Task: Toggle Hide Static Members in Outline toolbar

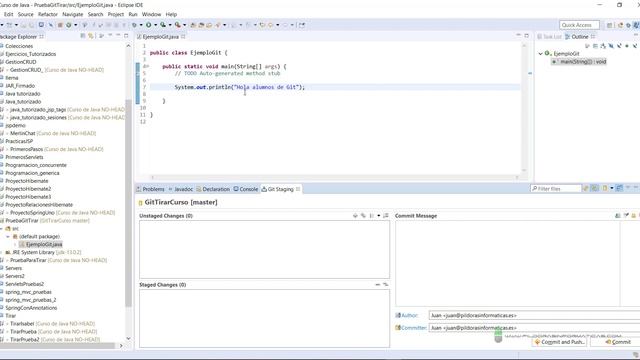Action: click(619, 46)
